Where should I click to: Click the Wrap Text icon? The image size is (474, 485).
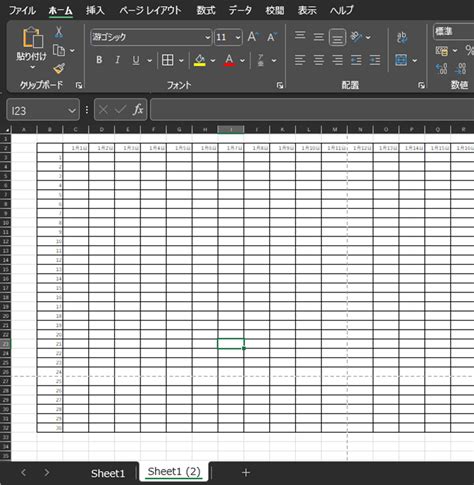point(402,37)
